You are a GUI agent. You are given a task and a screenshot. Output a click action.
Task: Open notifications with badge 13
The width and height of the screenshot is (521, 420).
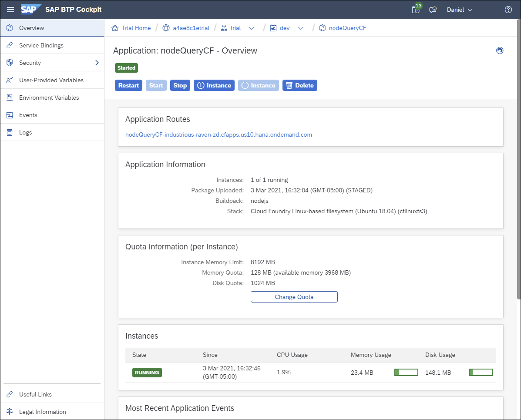pyautogui.click(x=417, y=9)
